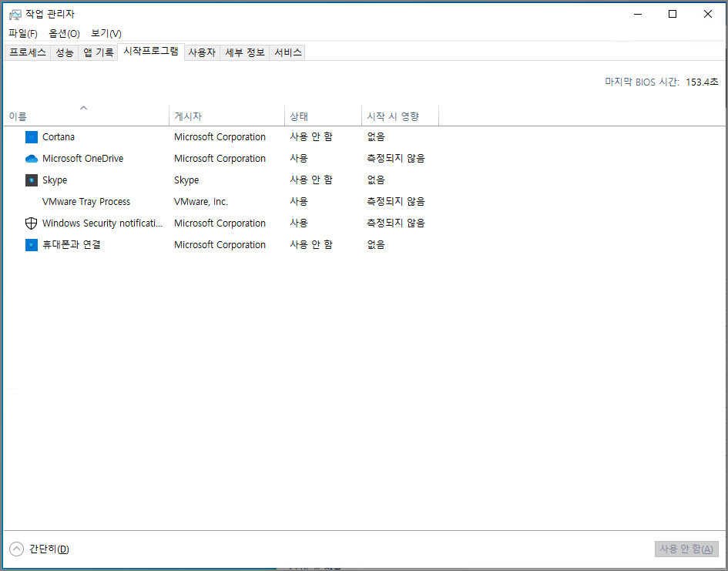Select the Windows Security notification entry name
The height and width of the screenshot is (571, 728).
click(x=102, y=223)
